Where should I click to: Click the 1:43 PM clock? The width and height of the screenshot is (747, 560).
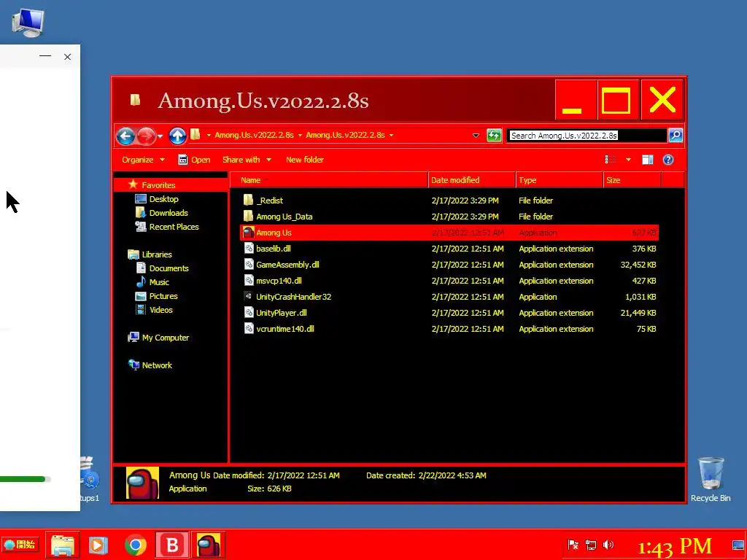pyautogui.click(x=675, y=547)
